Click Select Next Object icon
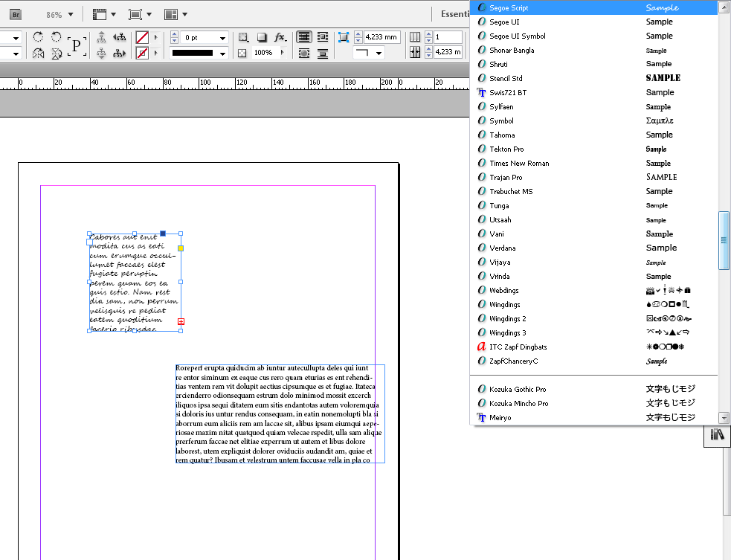 (x=120, y=53)
